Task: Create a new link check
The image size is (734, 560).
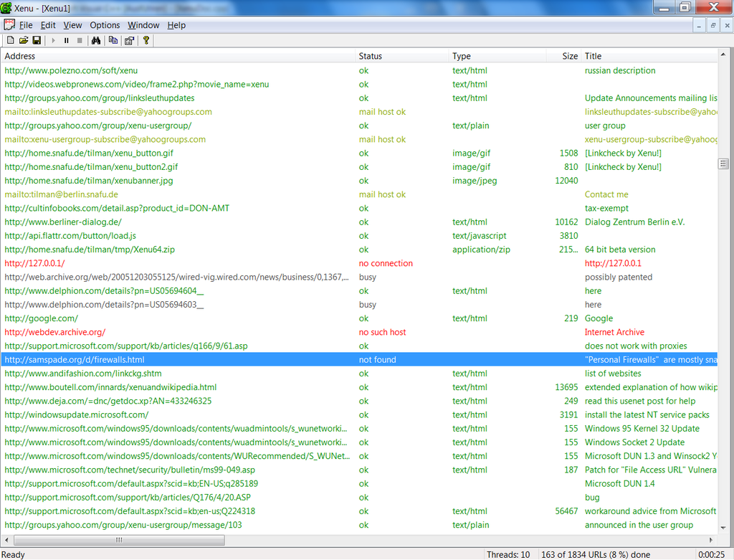Action: [x=10, y=40]
